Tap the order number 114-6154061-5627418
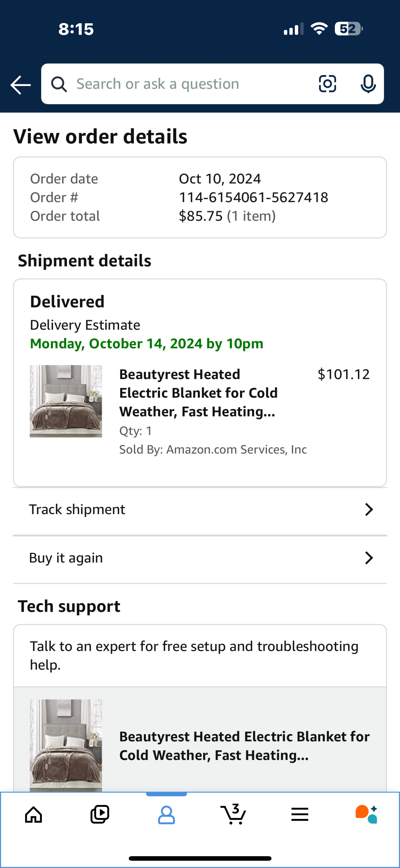This screenshot has height=868, width=400. [x=253, y=197]
